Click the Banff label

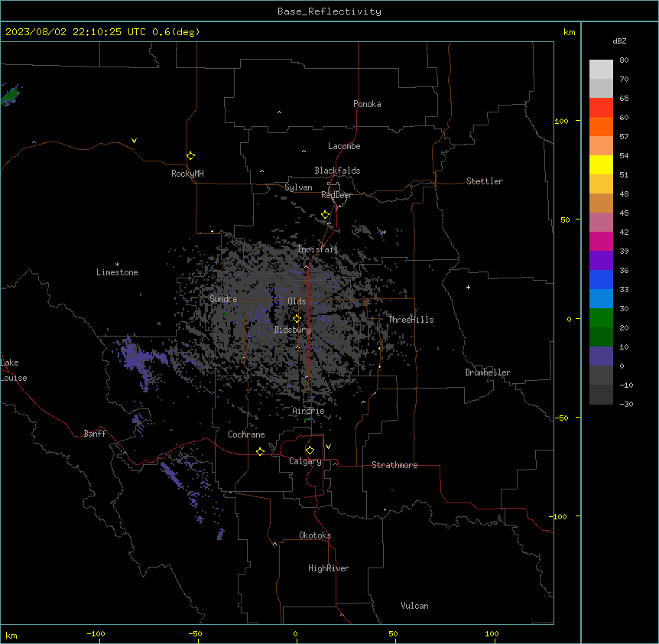pyautogui.click(x=95, y=434)
